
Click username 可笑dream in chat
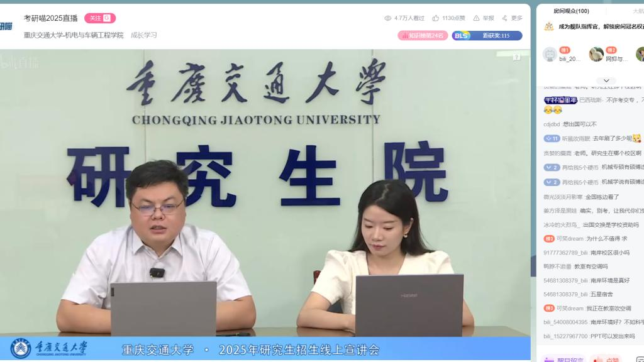point(570,239)
